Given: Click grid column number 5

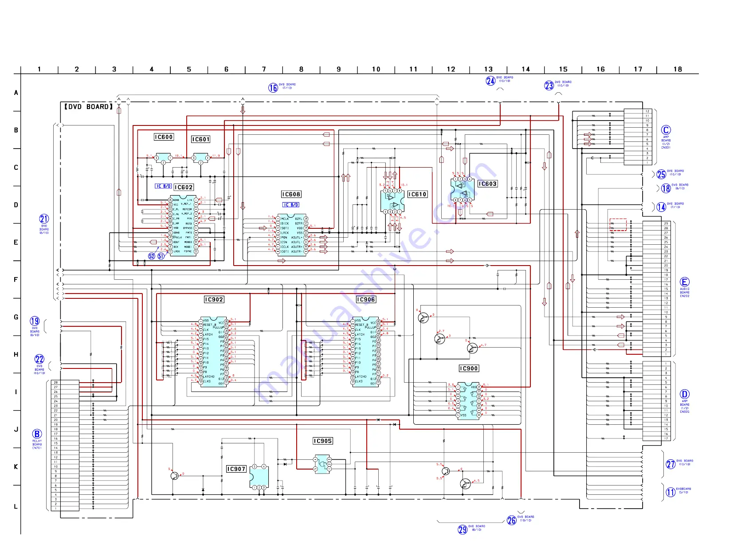Looking at the screenshot, I should 189,69.
